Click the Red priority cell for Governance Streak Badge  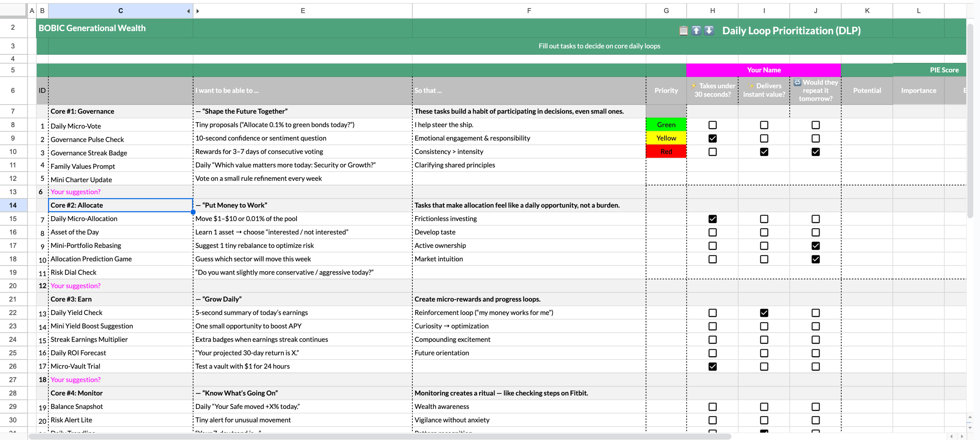[666, 152]
